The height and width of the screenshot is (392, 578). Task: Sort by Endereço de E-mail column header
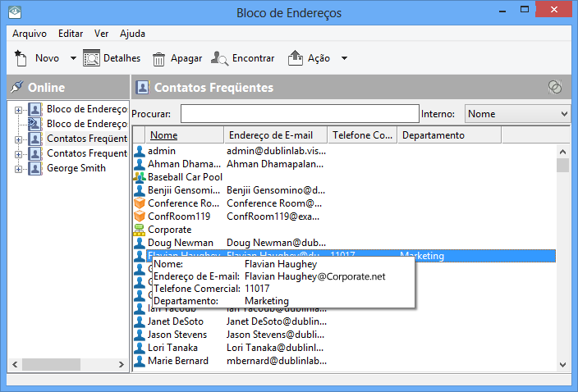[x=275, y=135]
